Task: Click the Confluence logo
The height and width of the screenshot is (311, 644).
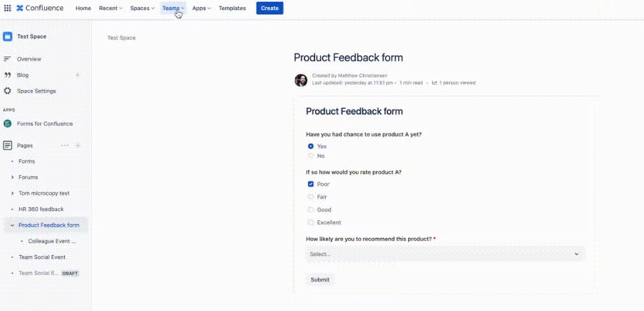Action: point(40,8)
